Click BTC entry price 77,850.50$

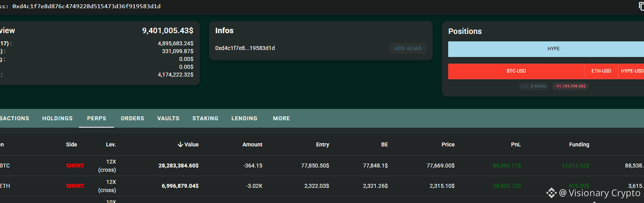click(315, 166)
